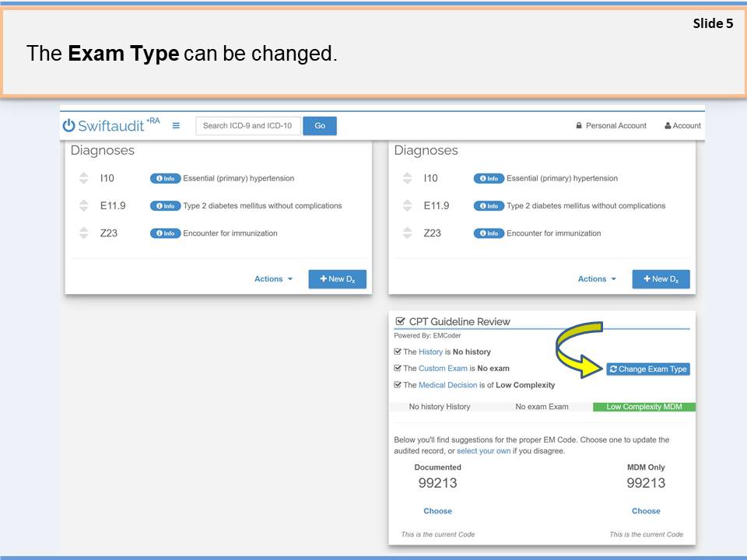The height and width of the screenshot is (560, 747).
Task: Click Info badge for I10 in right panel
Action: click(x=489, y=178)
